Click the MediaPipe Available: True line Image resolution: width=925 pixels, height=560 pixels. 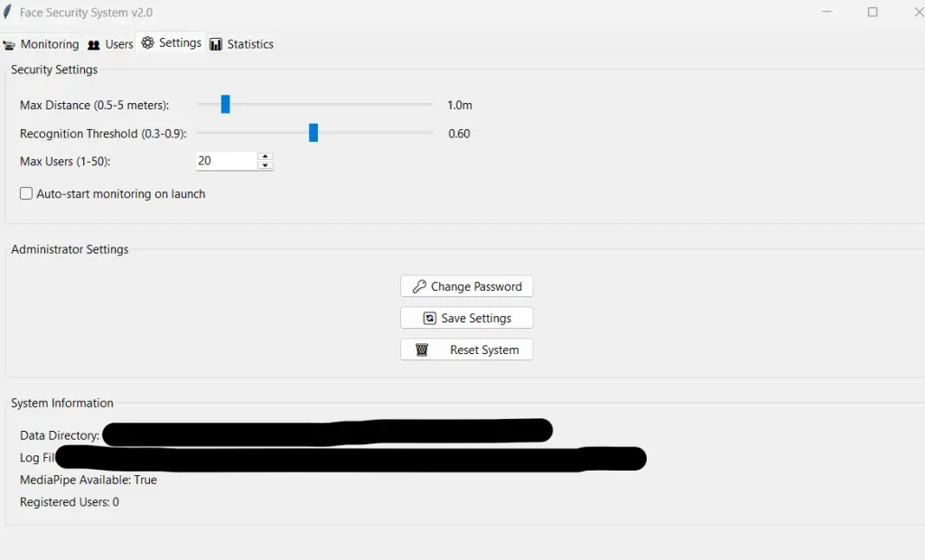89,480
